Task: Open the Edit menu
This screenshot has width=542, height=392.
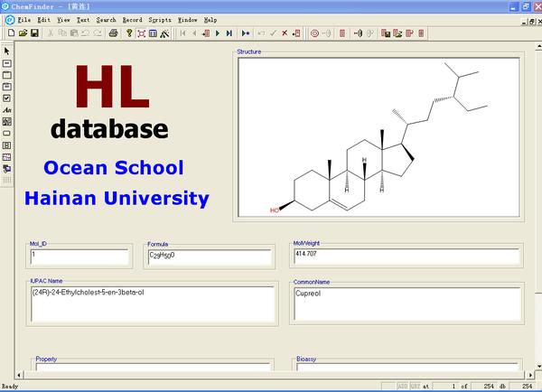Action: [x=44, y=20]
